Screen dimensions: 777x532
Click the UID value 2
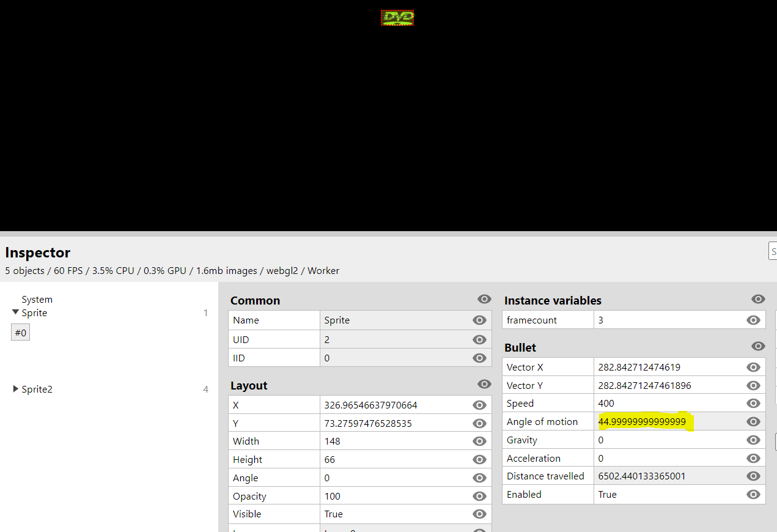click(x=327, y=339)
